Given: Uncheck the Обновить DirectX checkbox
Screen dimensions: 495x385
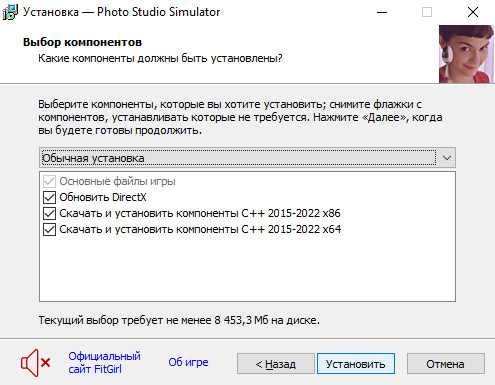Looking at the screenshot, I should pyautogui.click(x=49, y=197).
